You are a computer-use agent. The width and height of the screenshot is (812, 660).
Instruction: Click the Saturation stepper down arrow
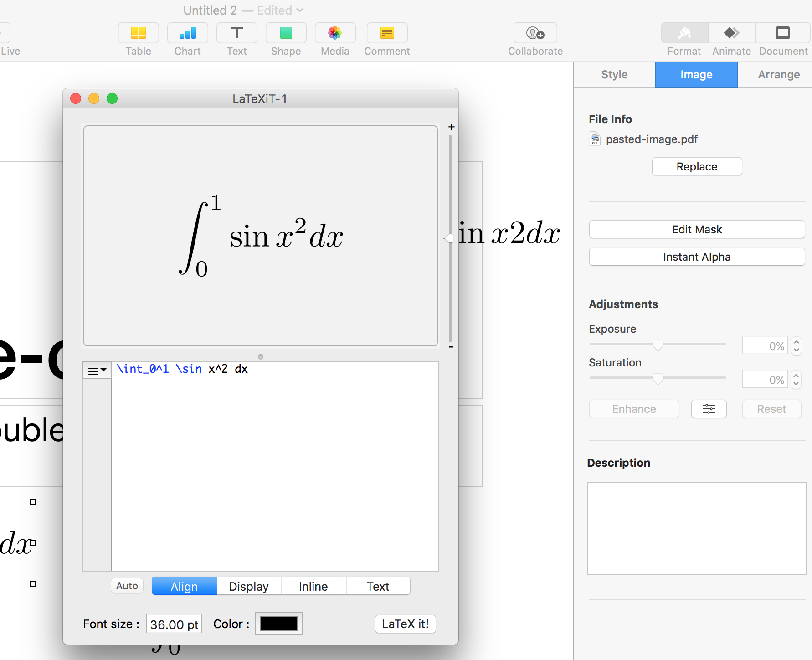click(x=796, y=384)
